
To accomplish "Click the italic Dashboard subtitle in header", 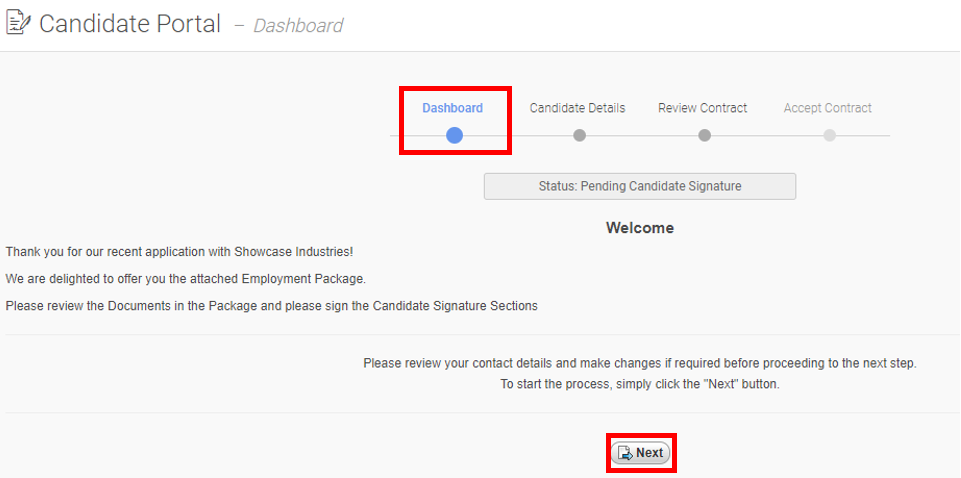I will point(298,26).
